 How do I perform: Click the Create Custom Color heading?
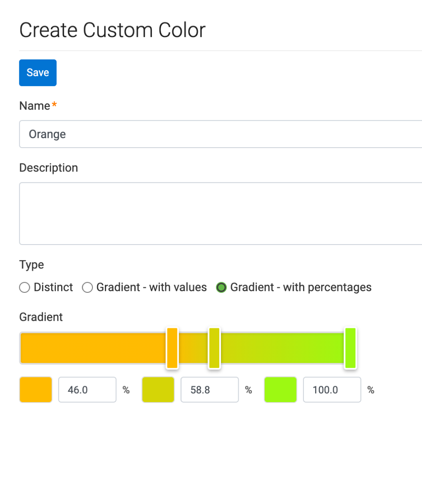click(x=112, y=30)
